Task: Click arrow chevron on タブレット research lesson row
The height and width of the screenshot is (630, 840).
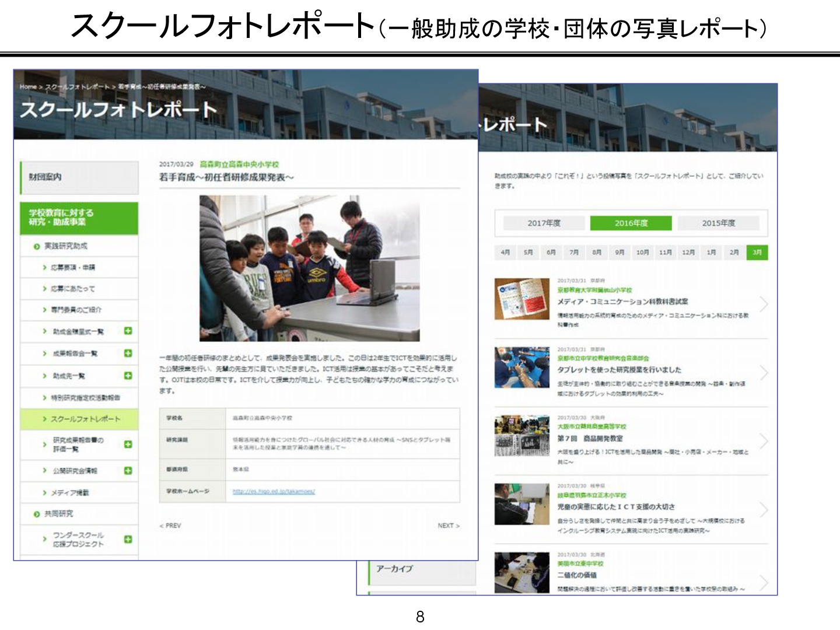Action: pyautogui.click(x=764, y=373)
